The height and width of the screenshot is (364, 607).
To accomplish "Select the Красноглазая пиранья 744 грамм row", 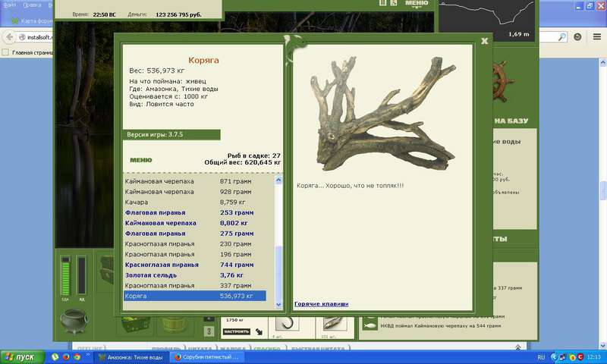I will click(195, 265).
